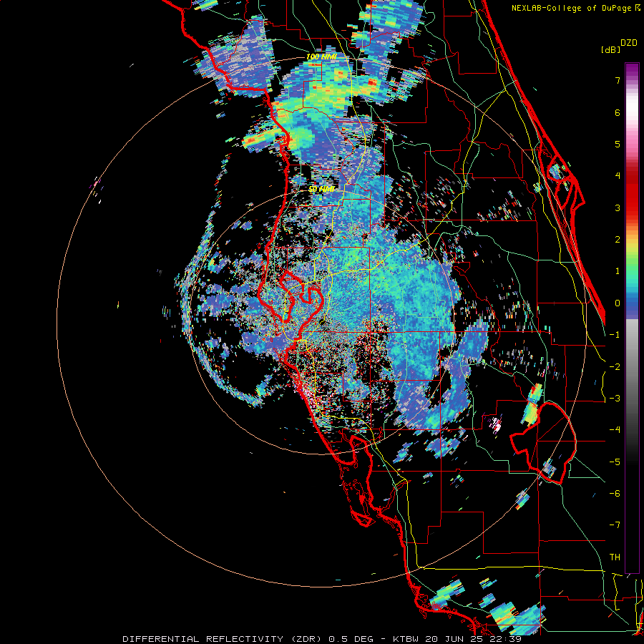Click the -7 value on color scale
The height and width of the screenshot is (644, 644).
pyautogui.click(x=615, y=525)
